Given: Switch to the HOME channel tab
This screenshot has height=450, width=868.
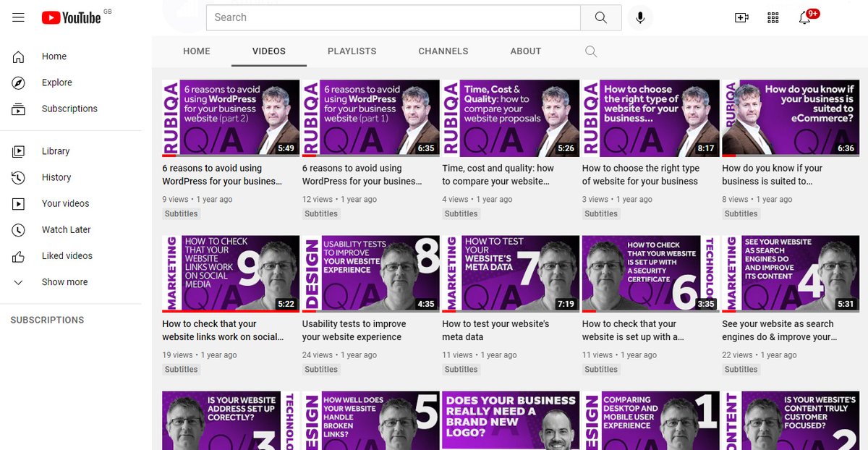Looking at the screenshot, I should 197,51.
